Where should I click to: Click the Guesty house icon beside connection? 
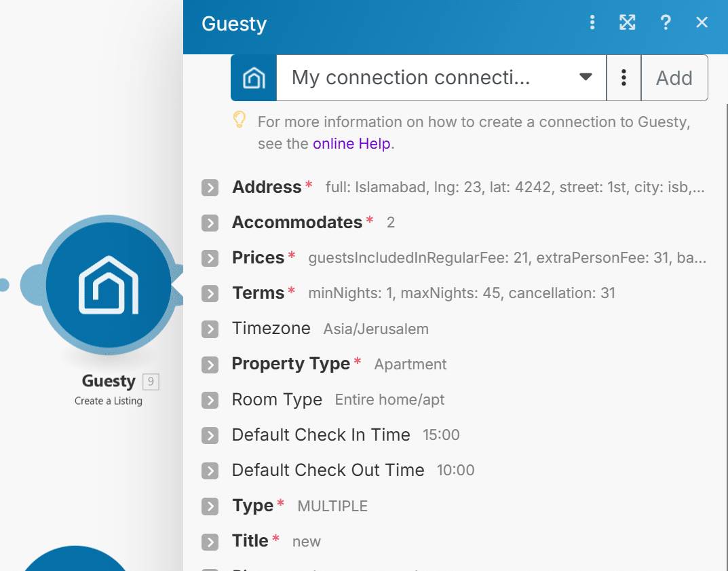click(x=254, y=78)
